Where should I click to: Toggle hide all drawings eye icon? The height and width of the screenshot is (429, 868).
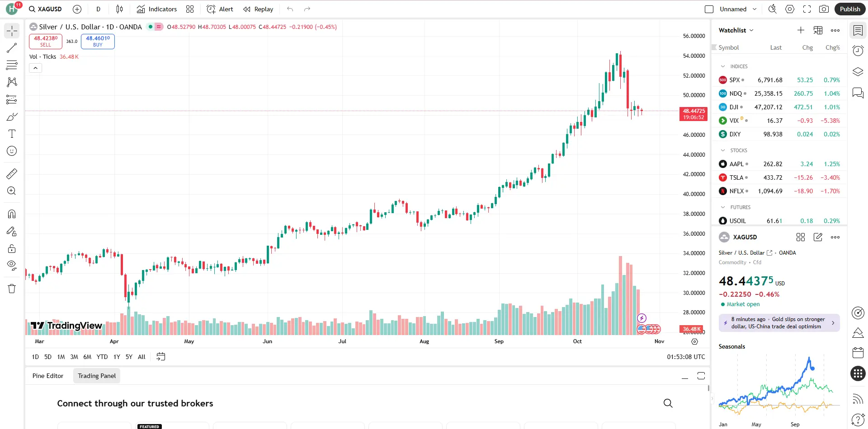click(x=12, y=265)
